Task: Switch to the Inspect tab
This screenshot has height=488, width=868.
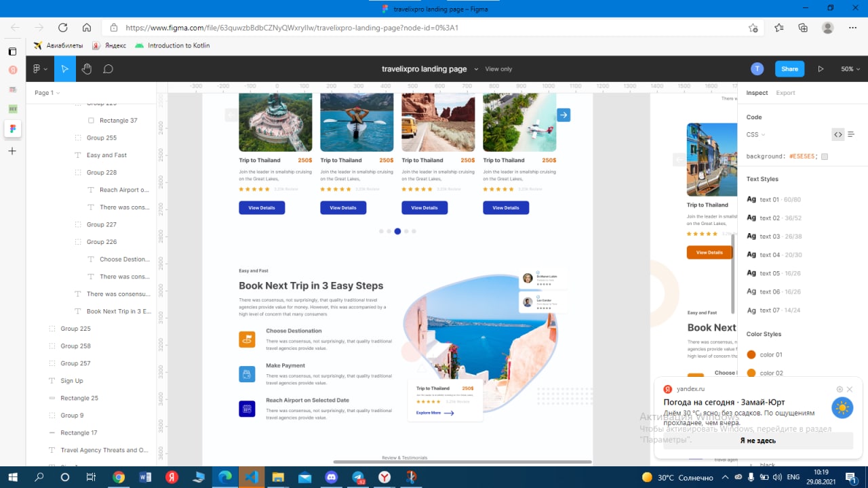Action: [757, 93]
